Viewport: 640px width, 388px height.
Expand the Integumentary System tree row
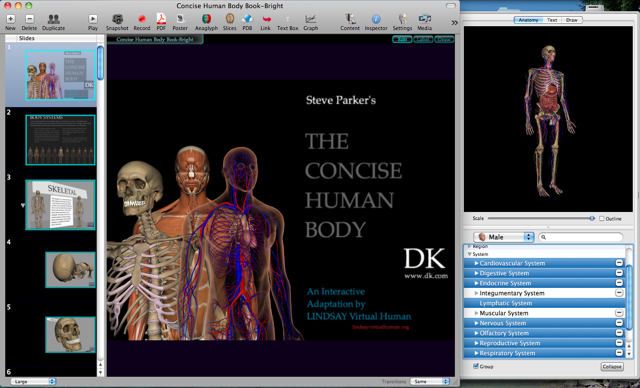click(476, 293)
